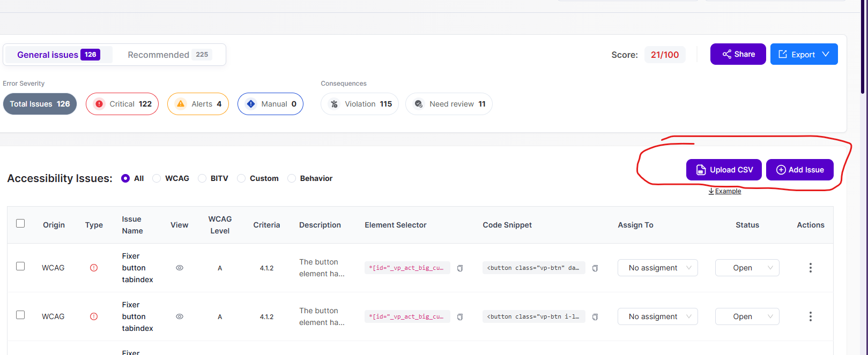The image size is (868, 355).
Task: Filter by Manual severity
Action: click(270, 104)
